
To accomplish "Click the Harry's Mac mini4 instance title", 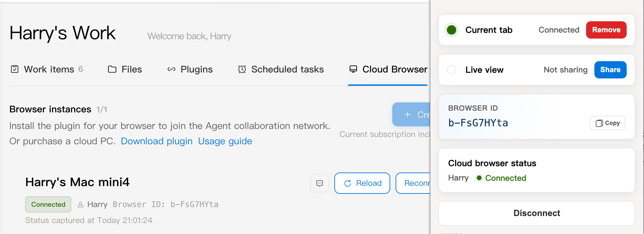I will tap(78, 182).
